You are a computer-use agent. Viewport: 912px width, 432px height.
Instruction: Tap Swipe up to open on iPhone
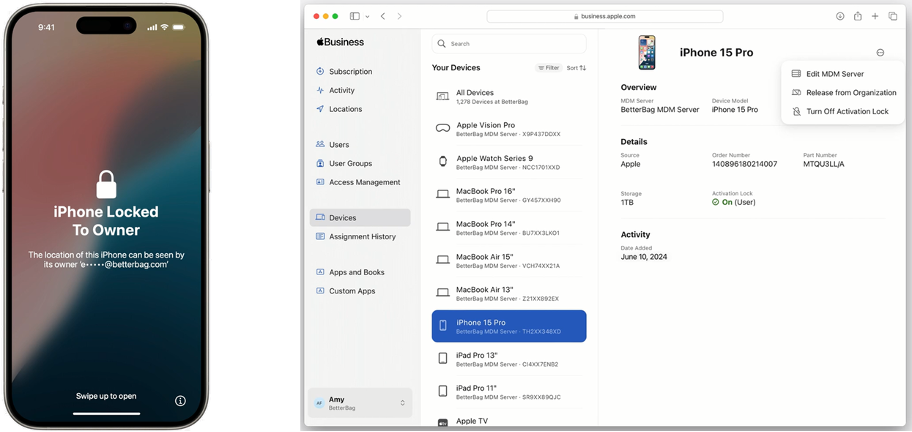[106, 396]
